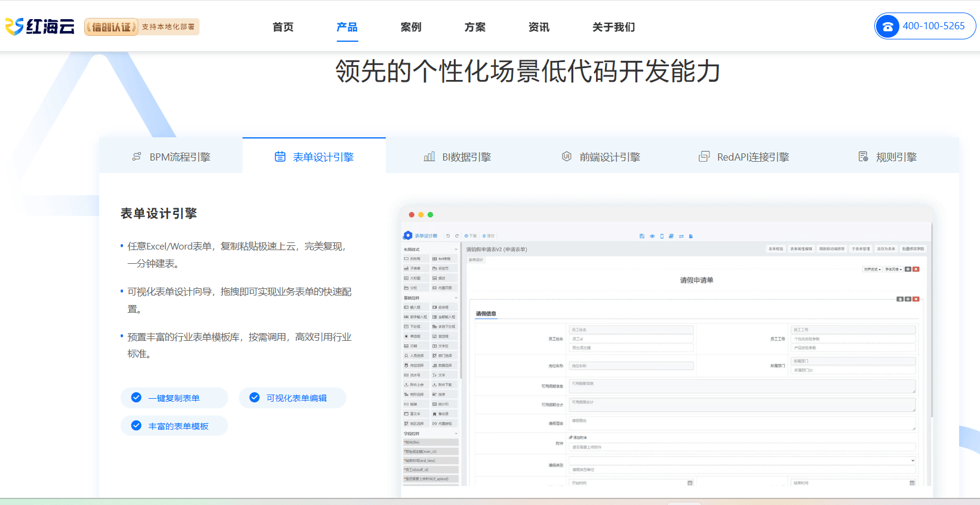Click the redo arrow in form designer

pyautogui.click(x=457, y=236)
